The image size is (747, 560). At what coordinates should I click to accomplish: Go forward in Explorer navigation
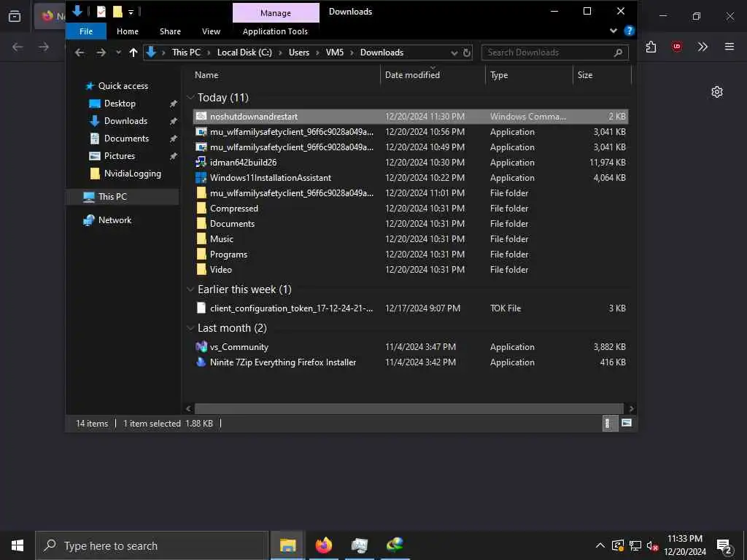pyautogui.click(x=101, y=52)
